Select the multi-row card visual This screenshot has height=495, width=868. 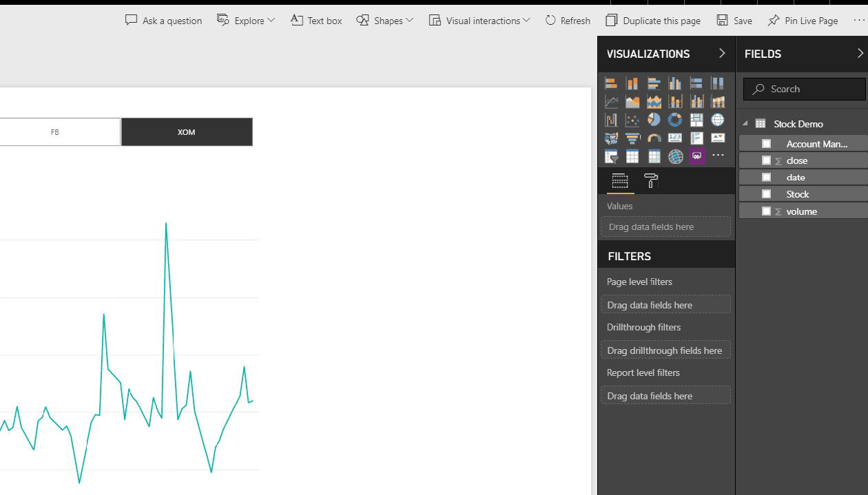696,138
